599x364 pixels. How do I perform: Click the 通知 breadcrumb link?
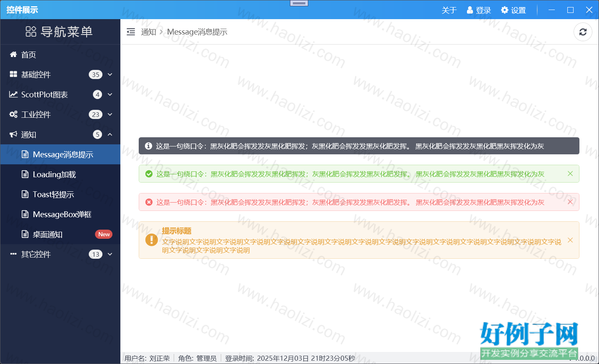(148, 32)
